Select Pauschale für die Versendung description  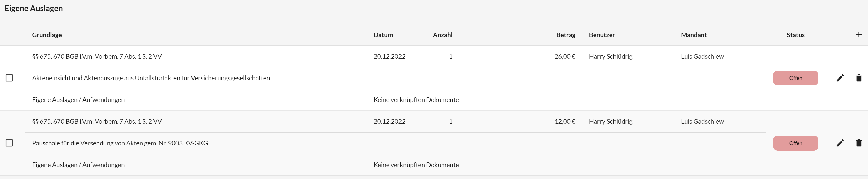coord(120,143)
